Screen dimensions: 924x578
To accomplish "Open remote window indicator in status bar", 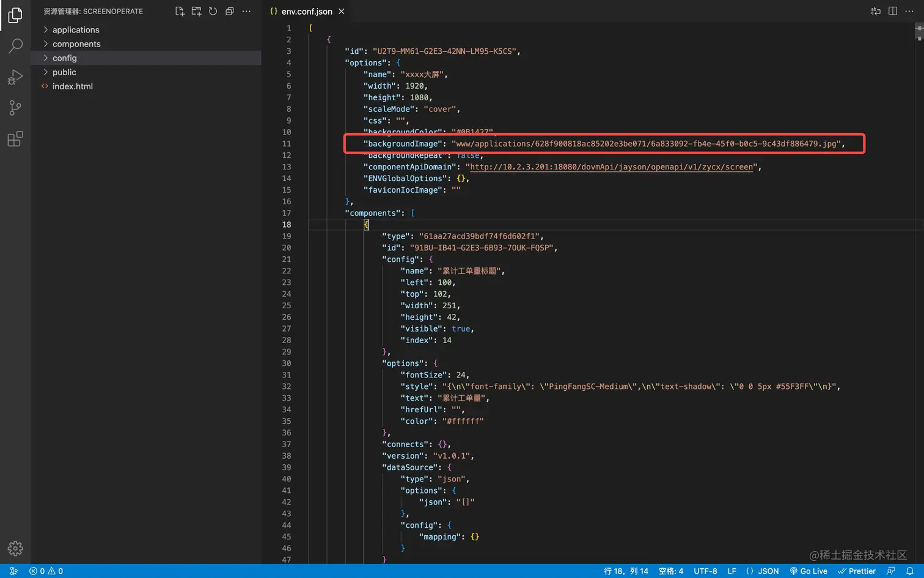I will point(13,571).
